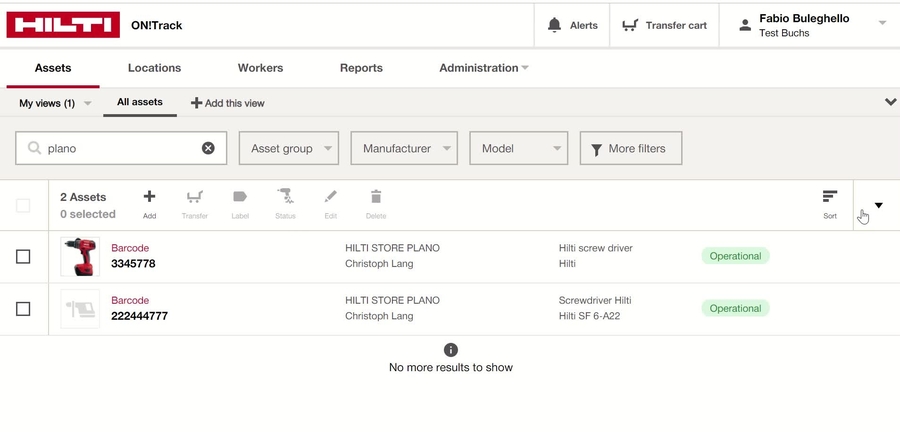This screenshot has width=900, height=432.
Task: Click Add this view link
Action: [228, 103]
